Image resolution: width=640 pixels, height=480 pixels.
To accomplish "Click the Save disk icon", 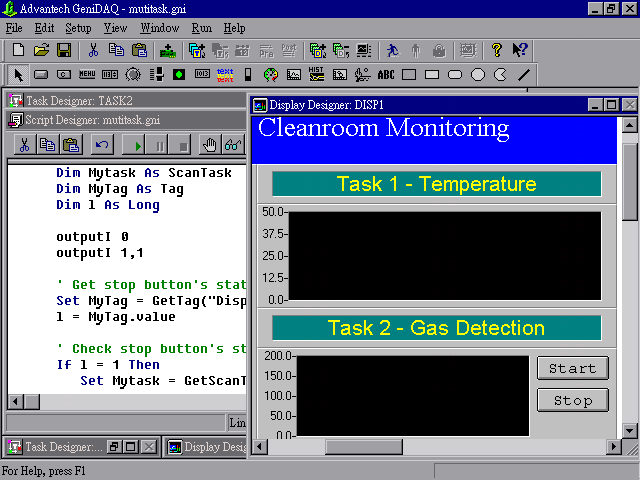I will tap(63, 50).
